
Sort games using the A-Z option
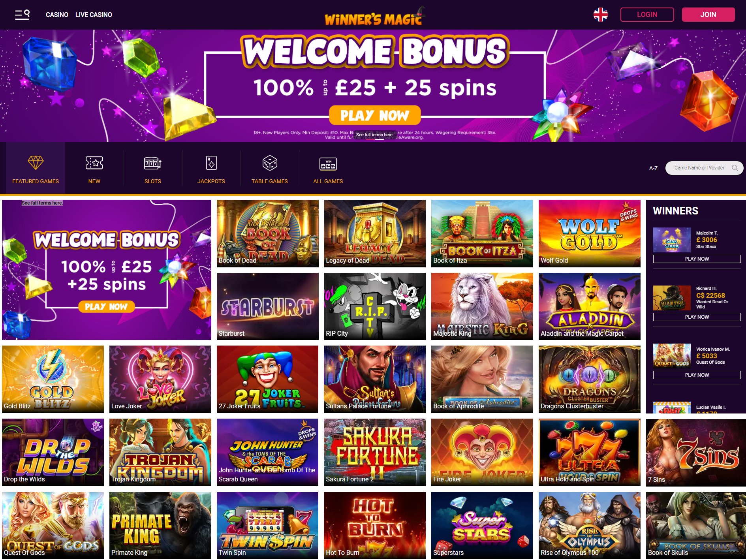tap(653, 168)
